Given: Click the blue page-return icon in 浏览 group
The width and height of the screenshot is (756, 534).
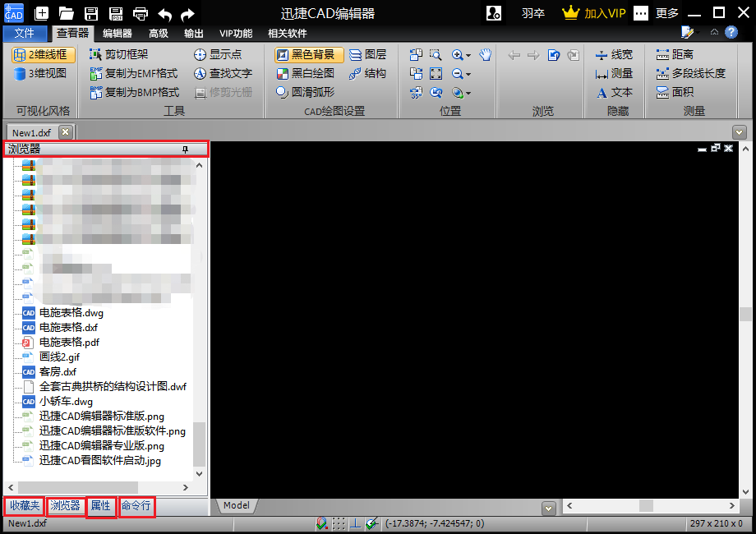Looking at the screenshot, I should coord(554,55).
